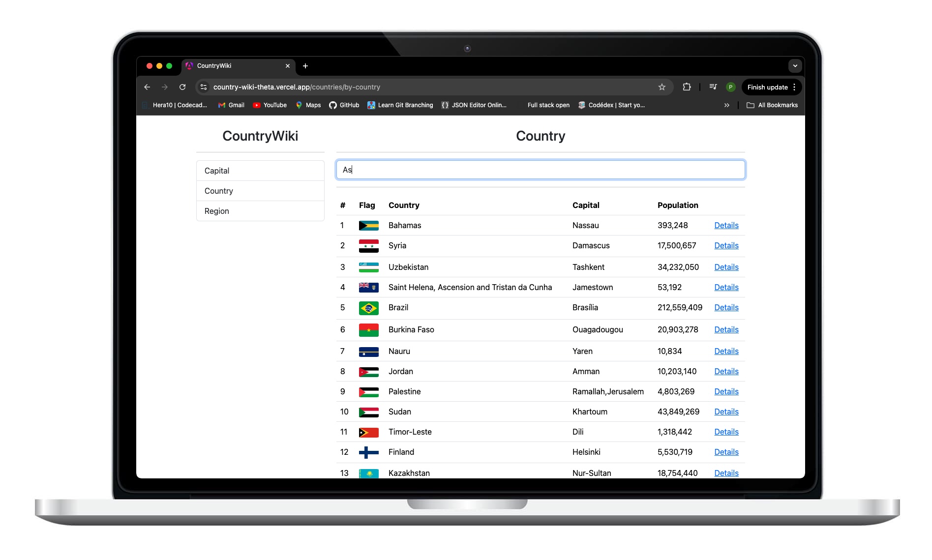Image resolution: width=932 pixels, height=560 pixels.
Task: Click the population value '212,559,409'
Action: [x=680, y=307]
